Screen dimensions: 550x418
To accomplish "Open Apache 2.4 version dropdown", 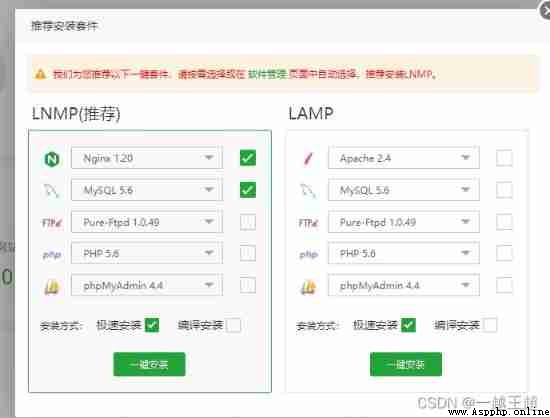I will click(x=403, y=158).
